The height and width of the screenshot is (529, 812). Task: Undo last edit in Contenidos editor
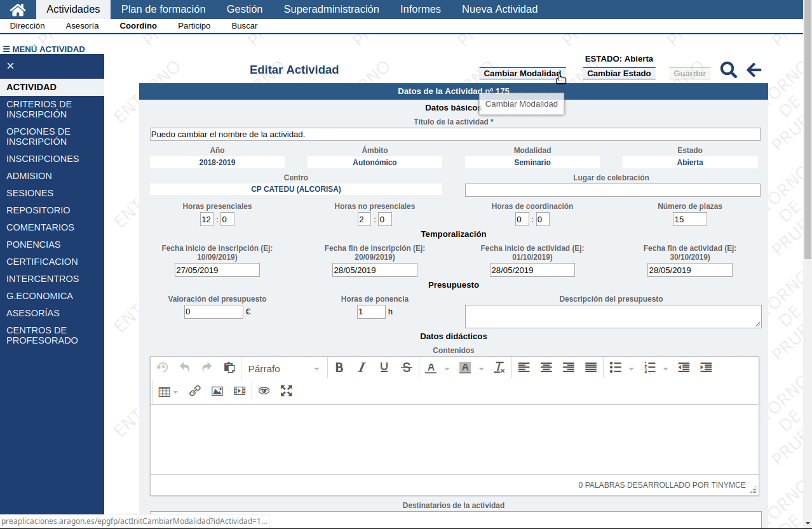[185, 368]
